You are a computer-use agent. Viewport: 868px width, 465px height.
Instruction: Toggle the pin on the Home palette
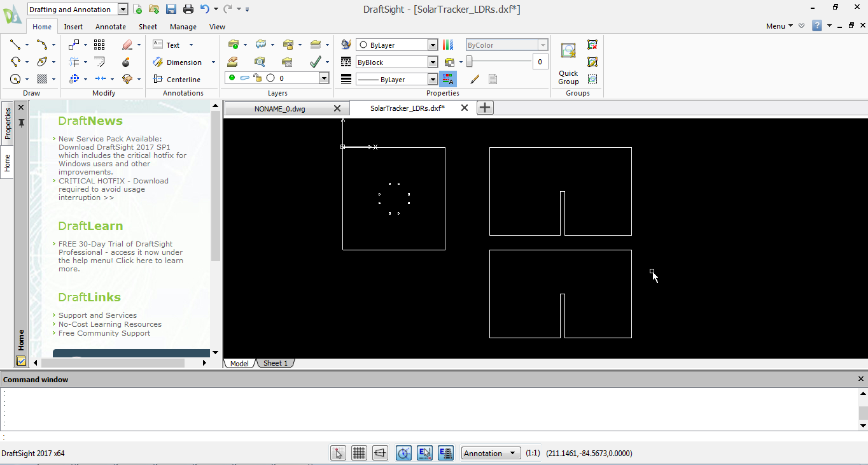tap(21, 123)
